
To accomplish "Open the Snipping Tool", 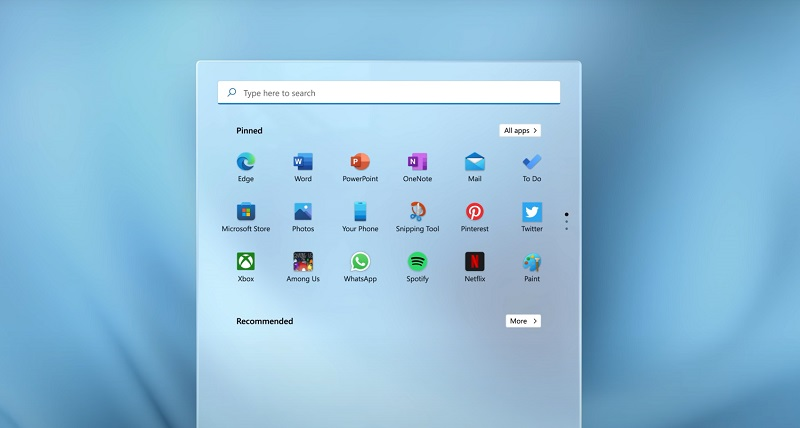I will (x=417, y=217).
